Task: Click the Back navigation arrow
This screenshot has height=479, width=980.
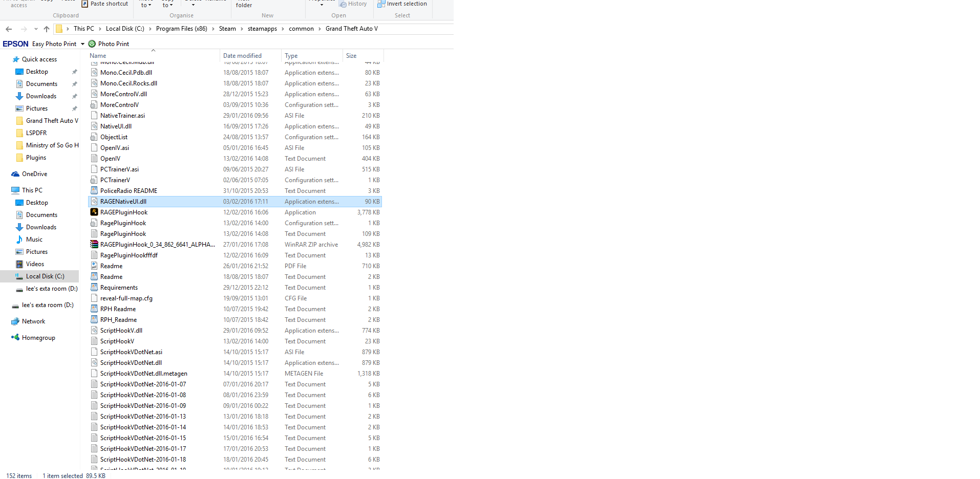Action: tap(9, 29)
